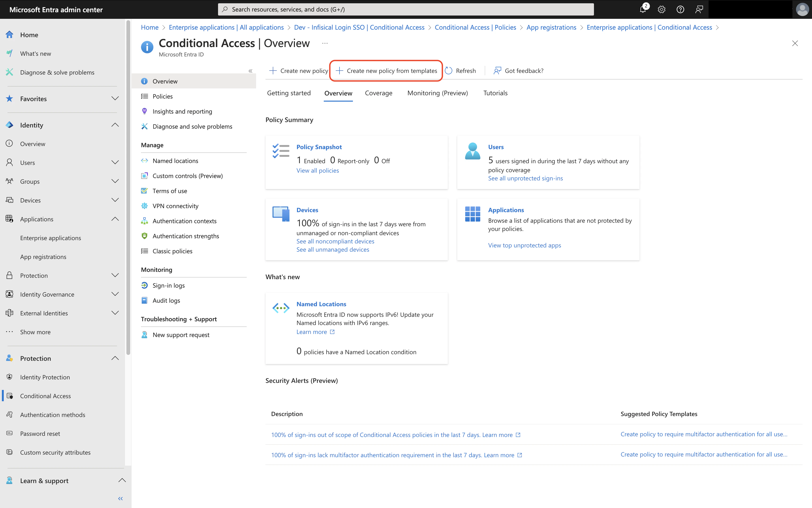Click the Authentication contexts icon
This screenshot has width=812, height=508.
[x=144, y=221]
